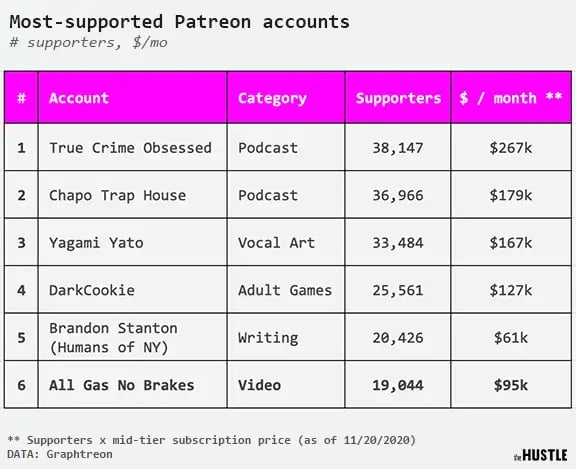Click the mid-tier subscription price footnote
The width and height of the screenshot is (576, 469).
[x=212, y=440]
